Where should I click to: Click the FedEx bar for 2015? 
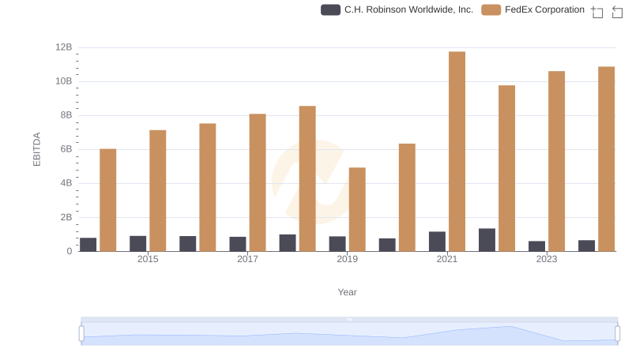point(157,191)
